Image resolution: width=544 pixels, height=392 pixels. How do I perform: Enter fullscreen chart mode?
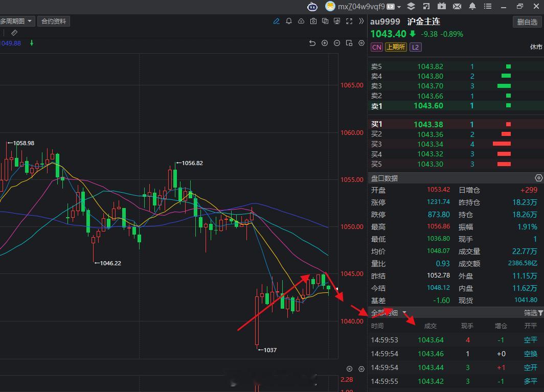click(x=349, y=21)
